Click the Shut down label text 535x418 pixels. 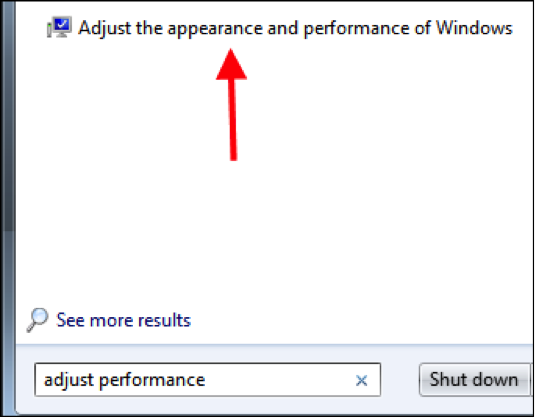click(x=474, y=379)
